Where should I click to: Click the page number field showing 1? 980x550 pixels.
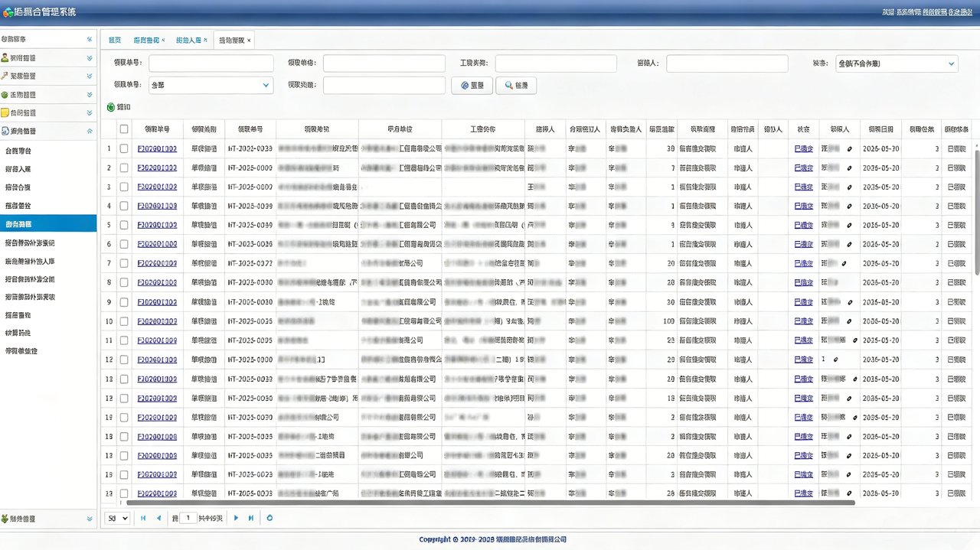pos(188,518)
